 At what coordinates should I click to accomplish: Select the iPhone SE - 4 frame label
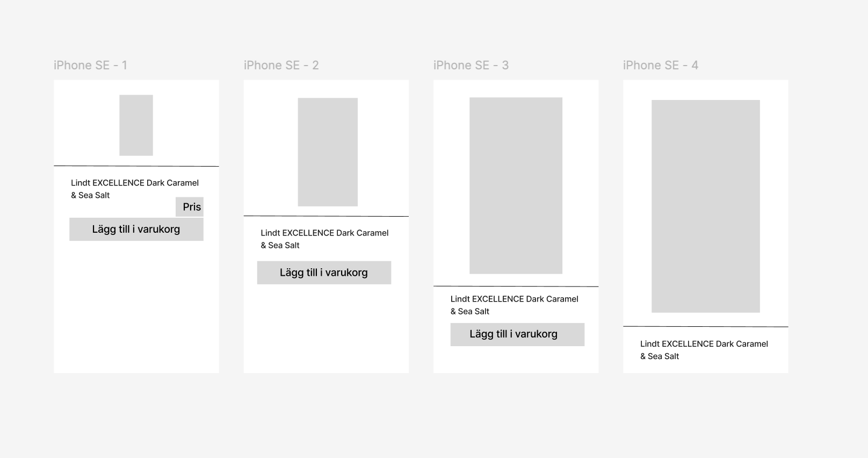tap(661, 65)
